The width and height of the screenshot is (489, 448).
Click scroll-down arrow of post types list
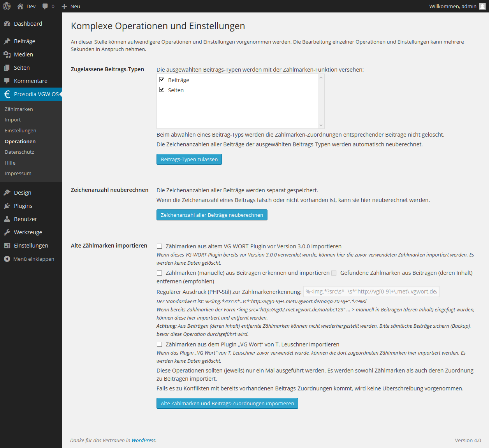click(x=321, y=125)
